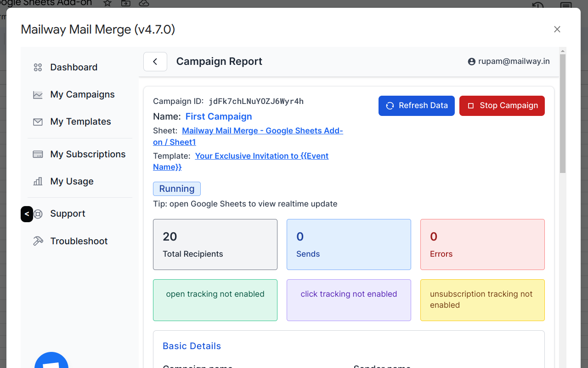Collapse sidebar with the black arrow tab
Screen dimensions: 588x368
point(27,214)
